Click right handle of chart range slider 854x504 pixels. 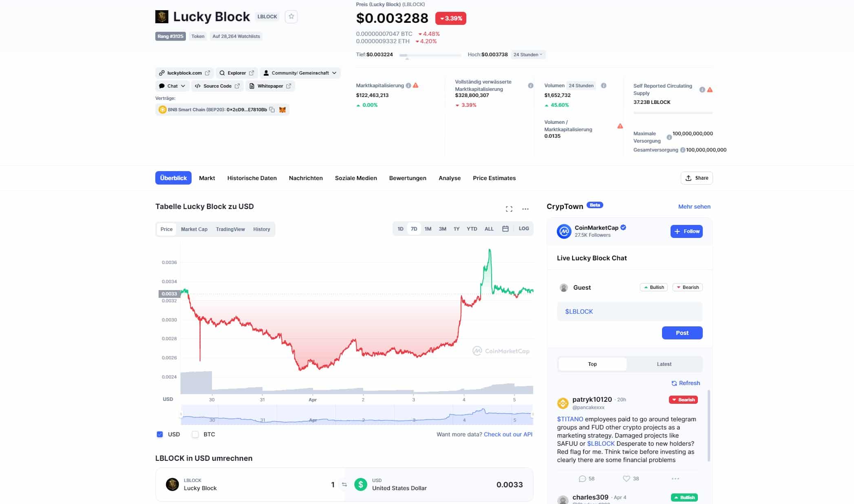(x=532, y=415)
